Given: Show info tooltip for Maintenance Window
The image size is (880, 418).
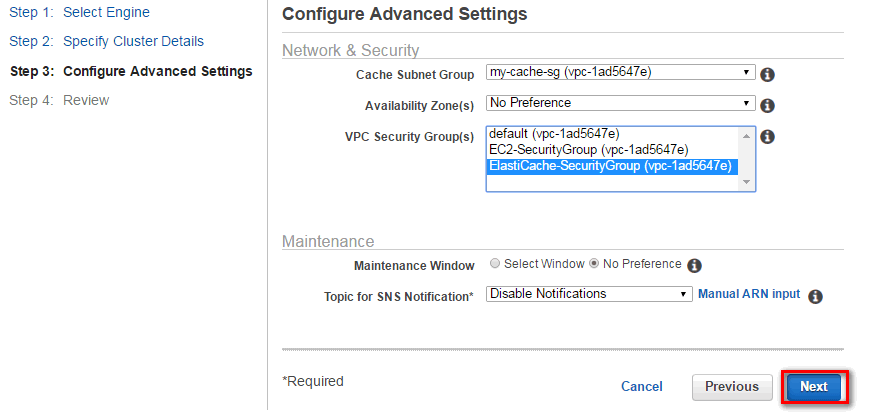Looking at the screenshot, I should (x=695, y=265).
